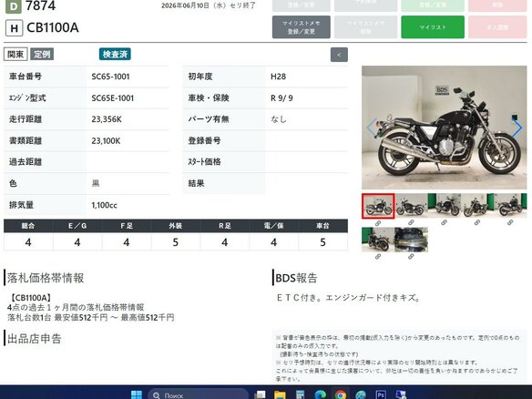Click the previous image arrow on the main photo
The height and width of the screenshot is (399, 532).
[372, 128]
